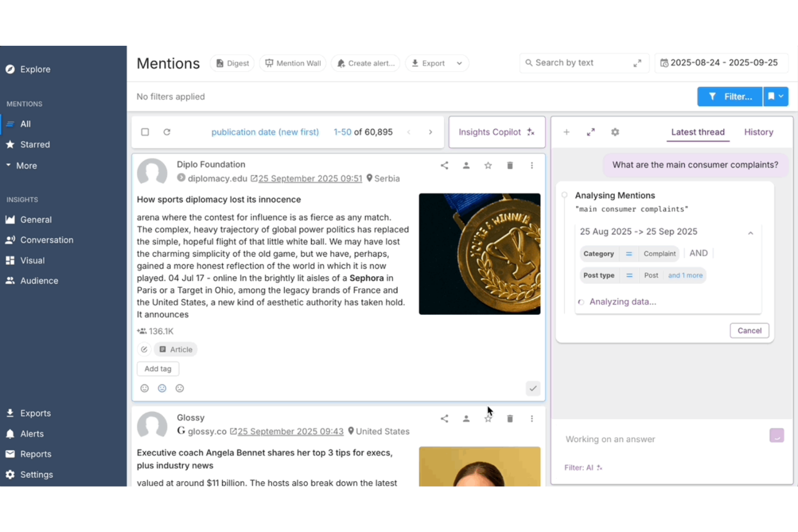Refresh the mentions list
Screen dimensions: 798x532
click(167, 132)
